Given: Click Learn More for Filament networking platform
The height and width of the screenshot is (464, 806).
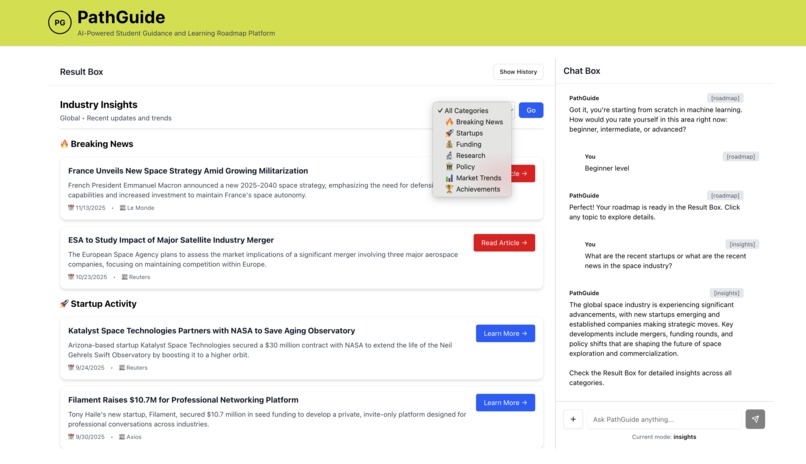Looking at the screenshot, I should [x=505, y=403].
